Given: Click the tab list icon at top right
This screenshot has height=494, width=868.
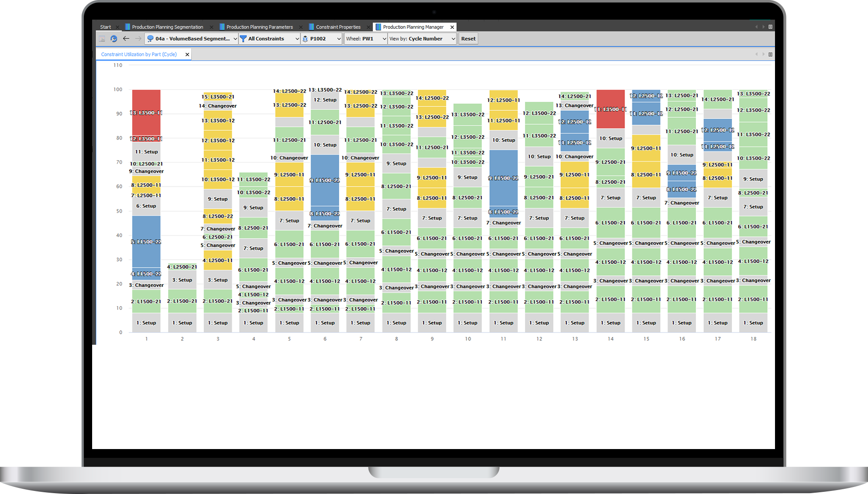Looking at the screenshot, I should 770,27.
